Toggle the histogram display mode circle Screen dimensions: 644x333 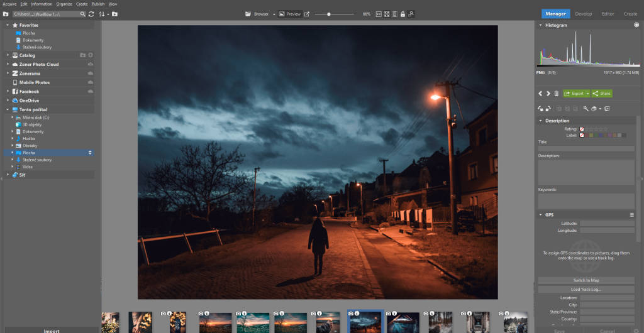tap(636, 25)
